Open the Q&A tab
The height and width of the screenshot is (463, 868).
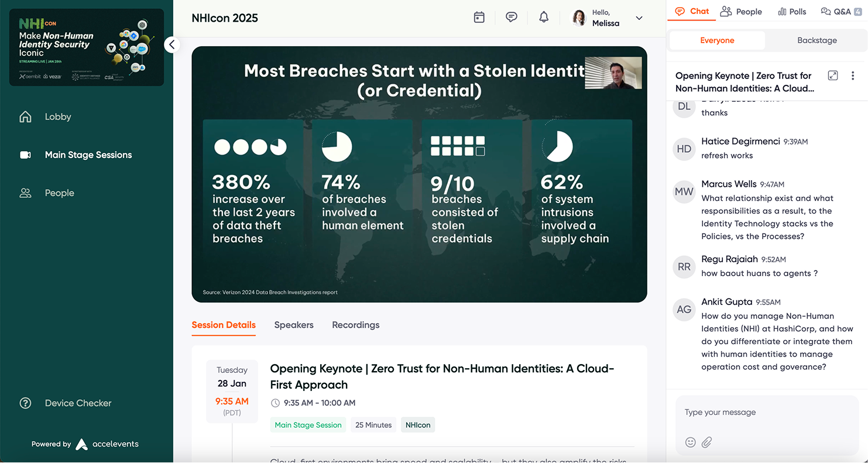point(836,11)
